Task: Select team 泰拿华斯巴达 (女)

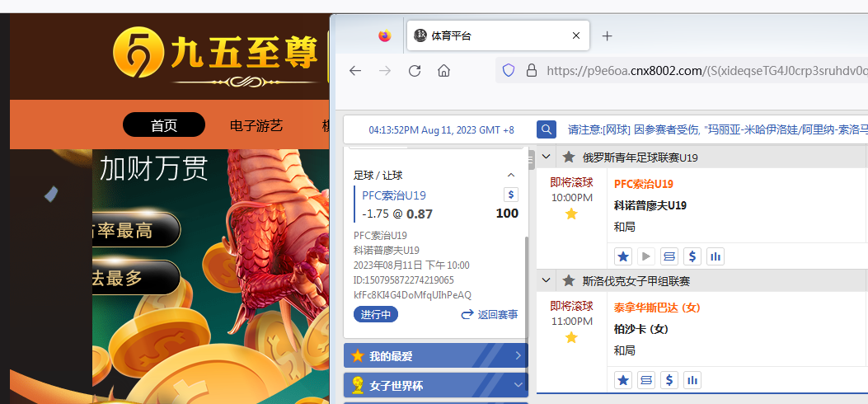Action: 657,308
